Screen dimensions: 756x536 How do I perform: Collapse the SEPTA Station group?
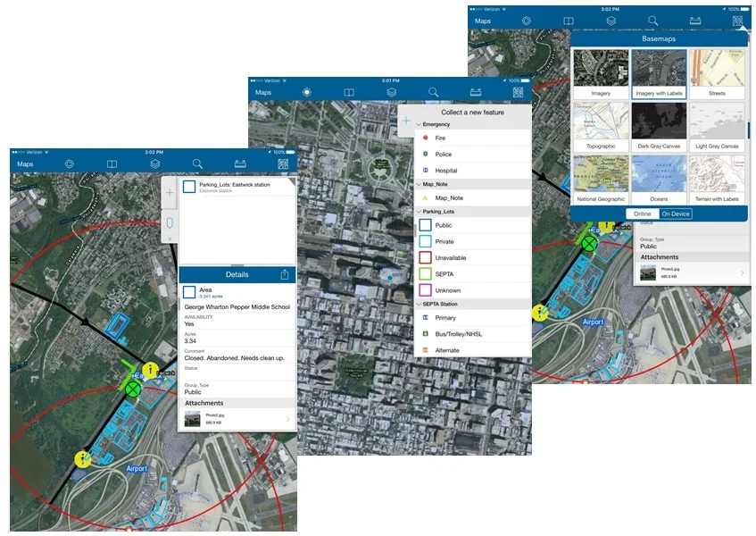click(x=419, y=305)
